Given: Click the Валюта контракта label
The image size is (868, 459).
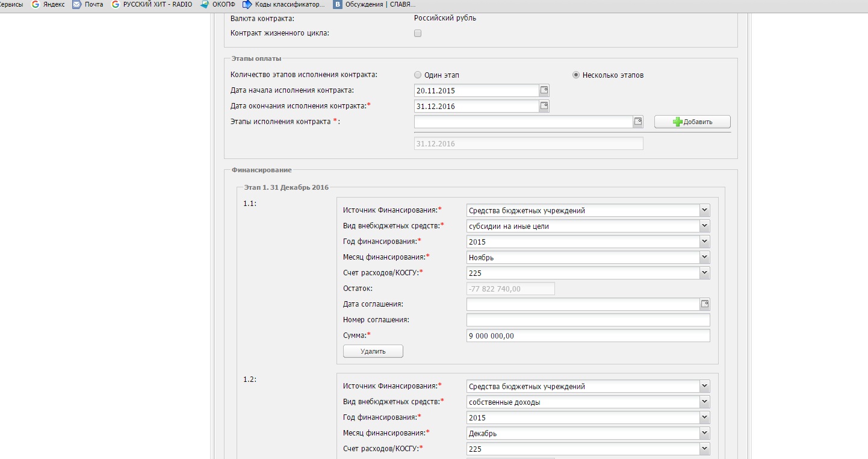Looking at the screenshot, I should tap(262, 19).
